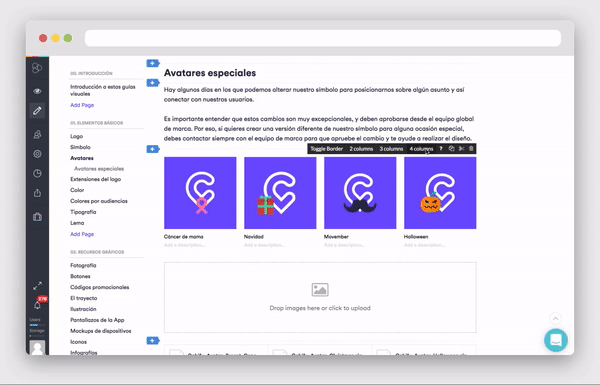Open the Lema page
The width and height of the screenshot is (600, 385).
click(77, 223)
